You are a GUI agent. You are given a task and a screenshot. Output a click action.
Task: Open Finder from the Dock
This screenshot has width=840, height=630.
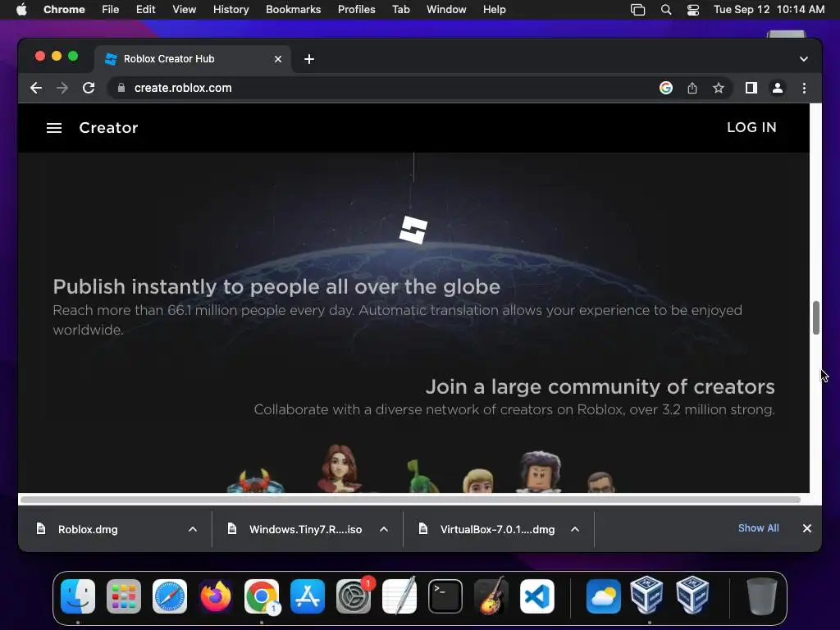point(78,596)
